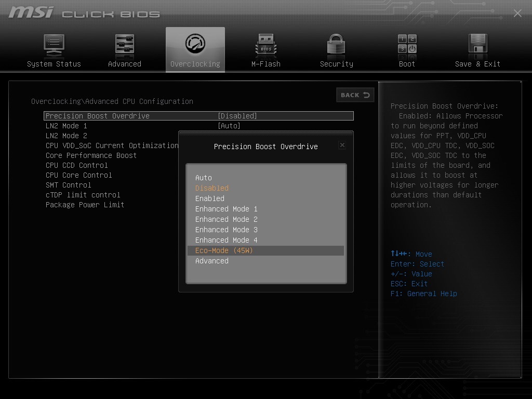Open the Security padlock icon
The height and width of the screenshot is (399, 532).
[x=336, y=44]
